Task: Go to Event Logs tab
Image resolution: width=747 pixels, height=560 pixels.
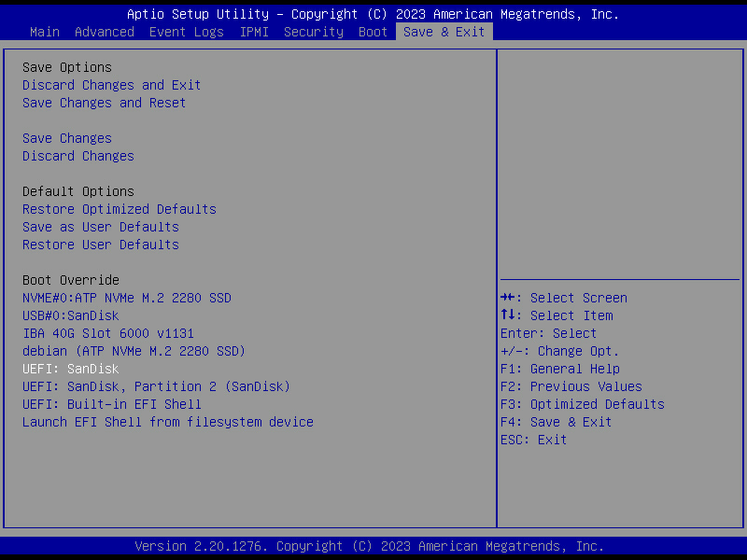Action: [x=186, y=32]
